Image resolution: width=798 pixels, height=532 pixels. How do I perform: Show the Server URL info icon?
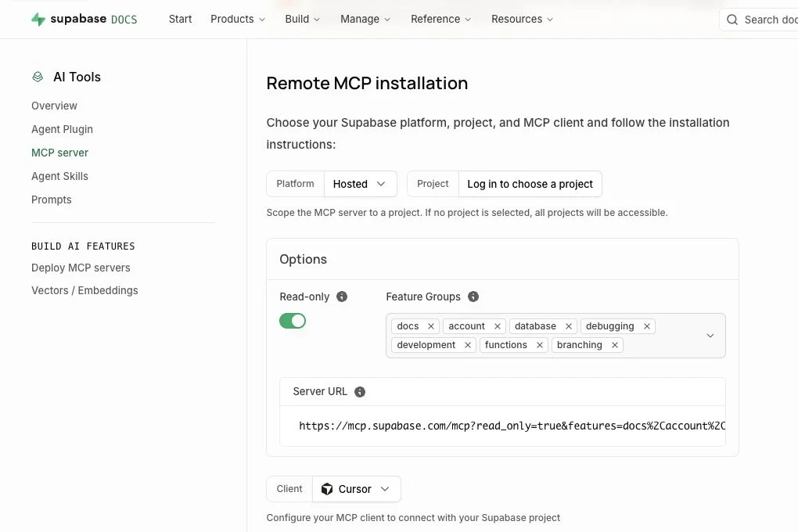click(x=360, y=391)
